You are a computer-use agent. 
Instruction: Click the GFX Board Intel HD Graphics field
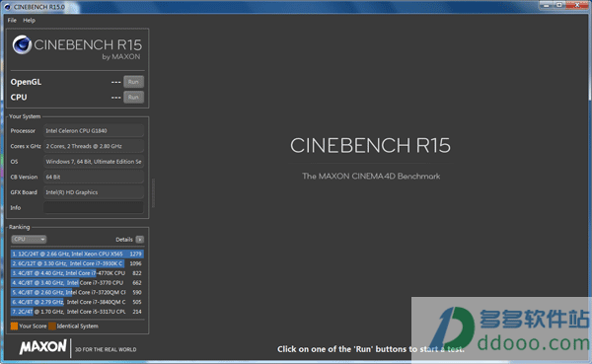coord(94,192)
